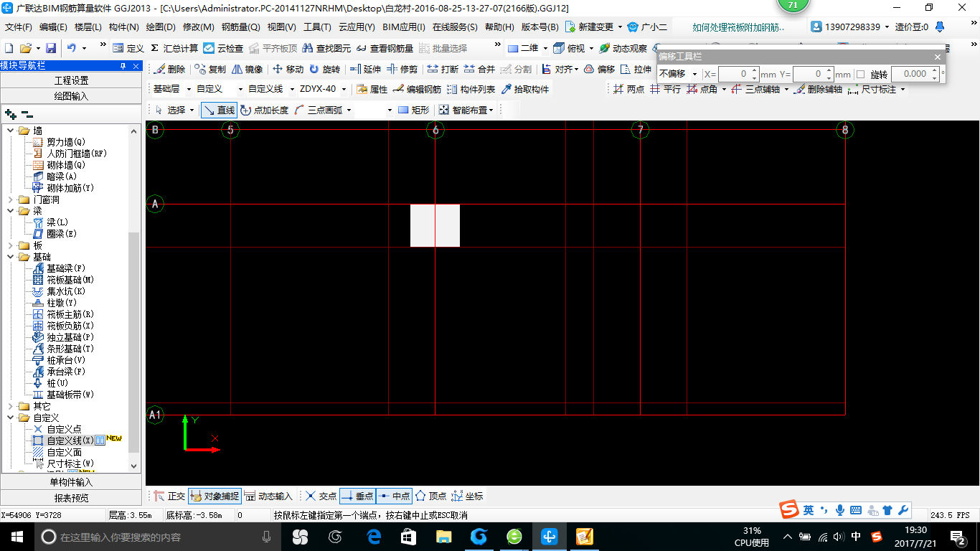Open 编辑钢筋 edit rebar
Image resolution: width=980 pixels, height=551 pixels.
click(418, 90)
